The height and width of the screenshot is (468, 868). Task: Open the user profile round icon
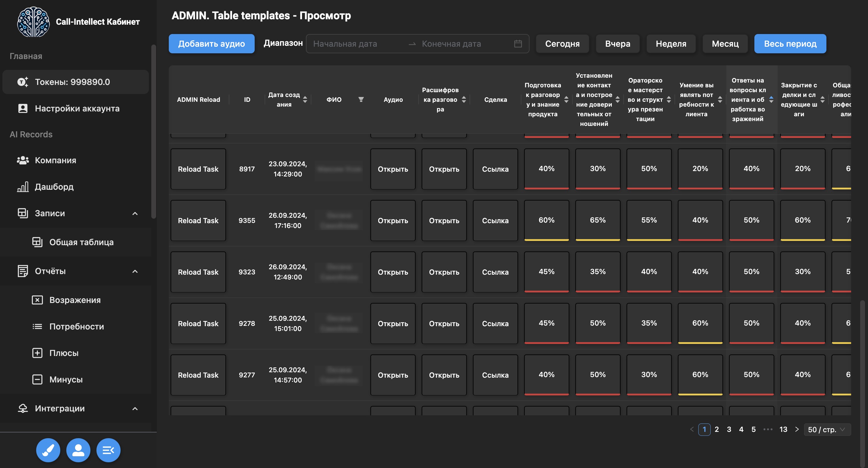pyautogui.click(x=78, y=450)
